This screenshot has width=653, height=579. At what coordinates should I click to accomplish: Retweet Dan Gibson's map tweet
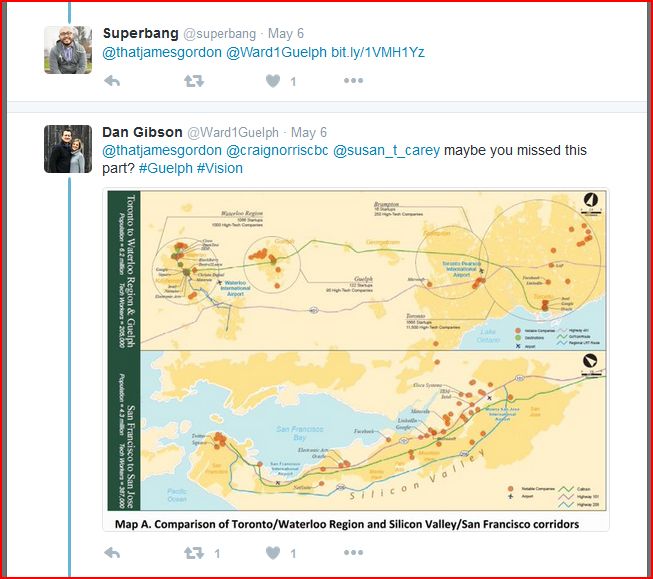click(x=194, y=553)
